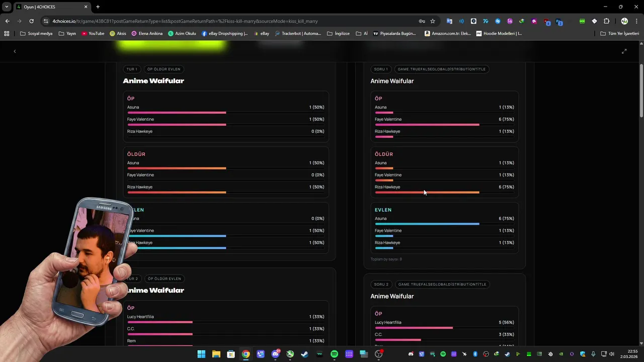This screenshot has width=644, height=362.
Task: Click the page back chevron
Action: (x=15, y=51)
